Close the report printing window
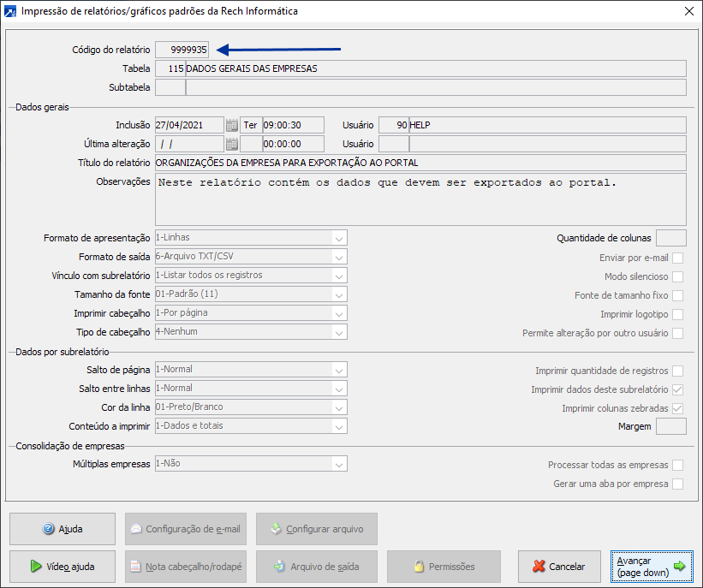The image size is (703, 588). (689, 11)
